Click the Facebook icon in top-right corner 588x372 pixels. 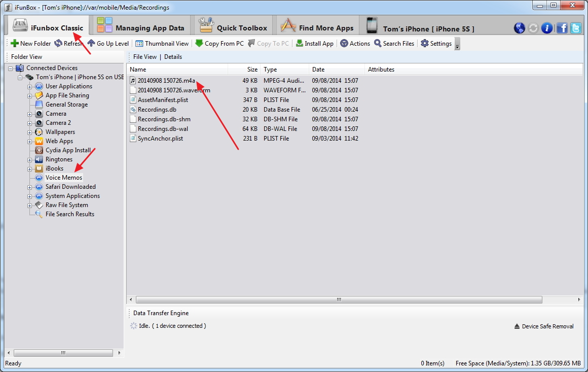click(x=562, y=28)
